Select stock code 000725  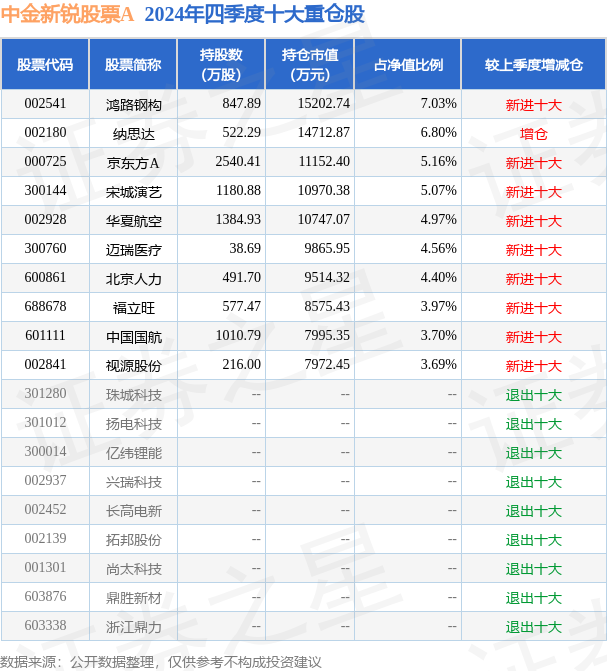click(x=45, y=162)
